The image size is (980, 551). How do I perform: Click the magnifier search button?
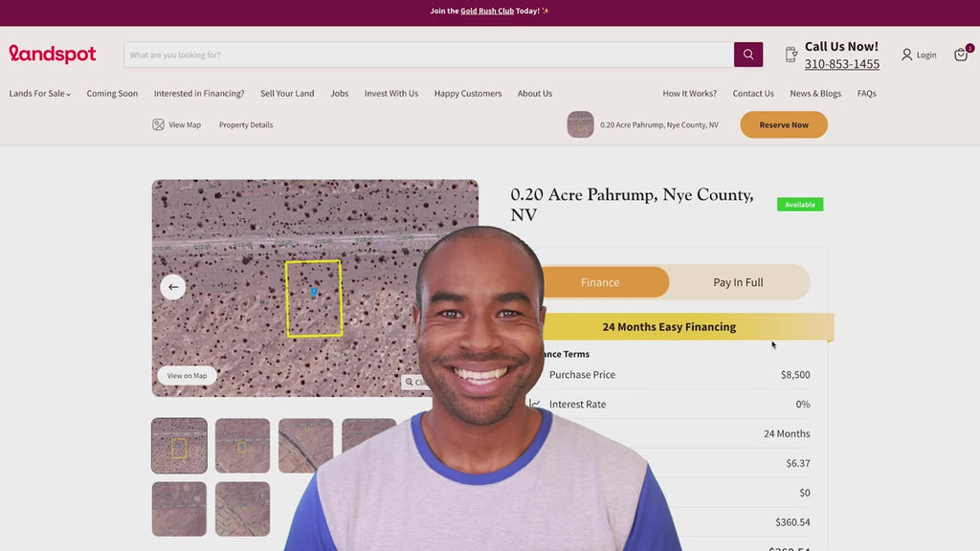[x=748, y=55]
